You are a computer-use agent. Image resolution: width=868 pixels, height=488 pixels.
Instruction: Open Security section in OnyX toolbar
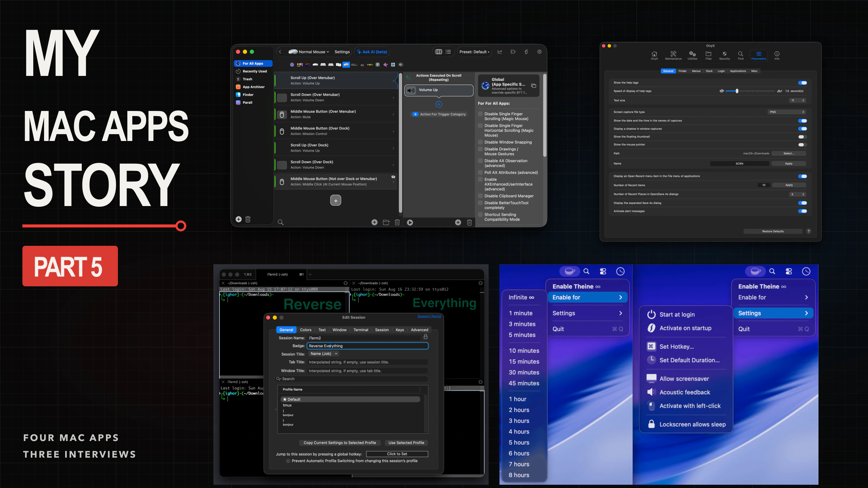[724, 55]
